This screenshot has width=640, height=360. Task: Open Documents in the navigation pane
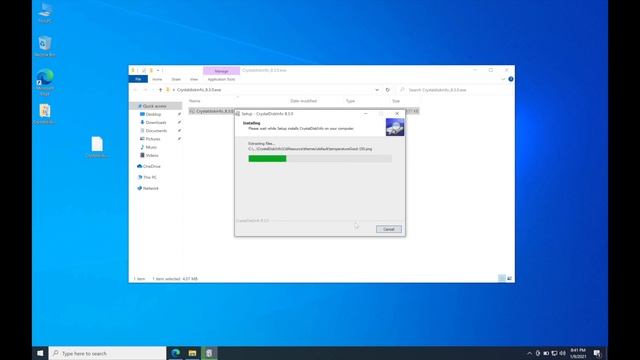[156, 131]
